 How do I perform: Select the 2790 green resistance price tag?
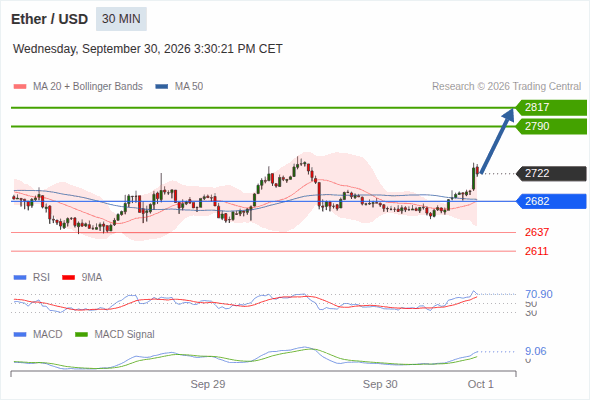(551, 126)
